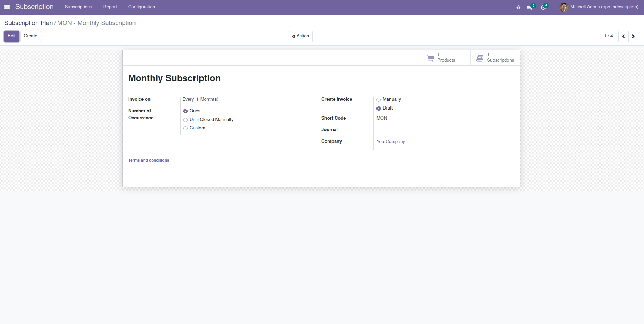Select Until Closed Manually radio option
644x324 pixels.
tap(185, 120)
